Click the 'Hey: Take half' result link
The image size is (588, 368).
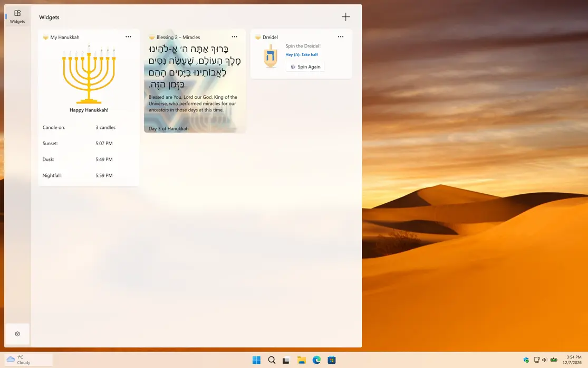coord(302,54)
